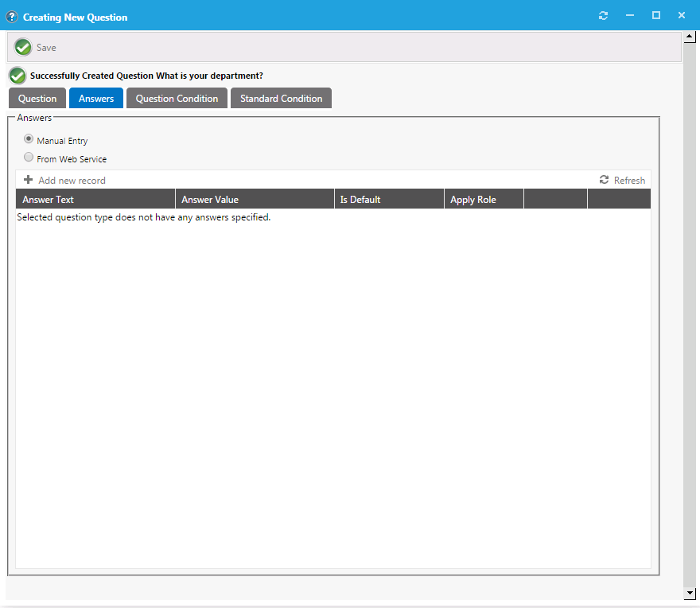Sort by Answer Text column header
The height and width of the screenshot is (608, 700).
(x=49, y=200)
